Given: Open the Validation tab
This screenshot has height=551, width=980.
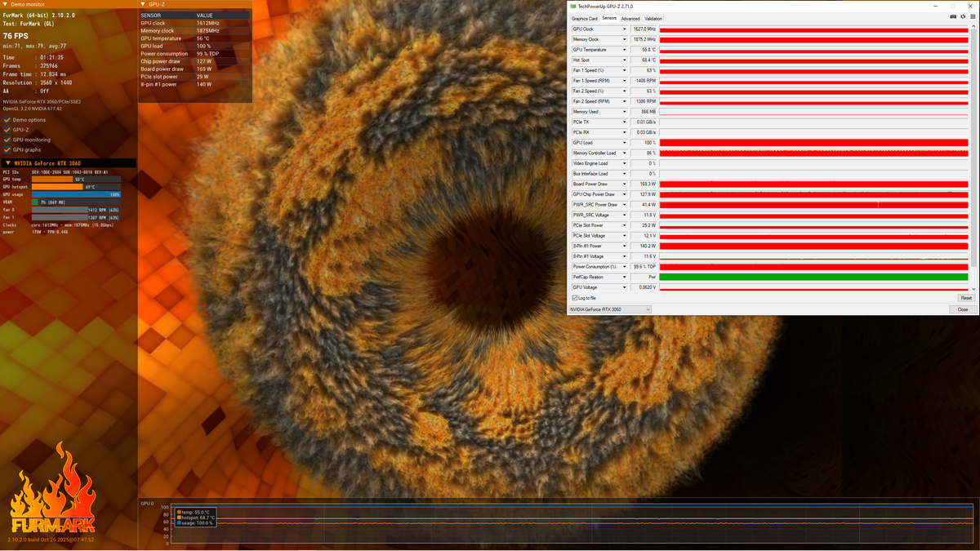Looking at the screenshot, I should pyautogui.click(x=653, y=19).
